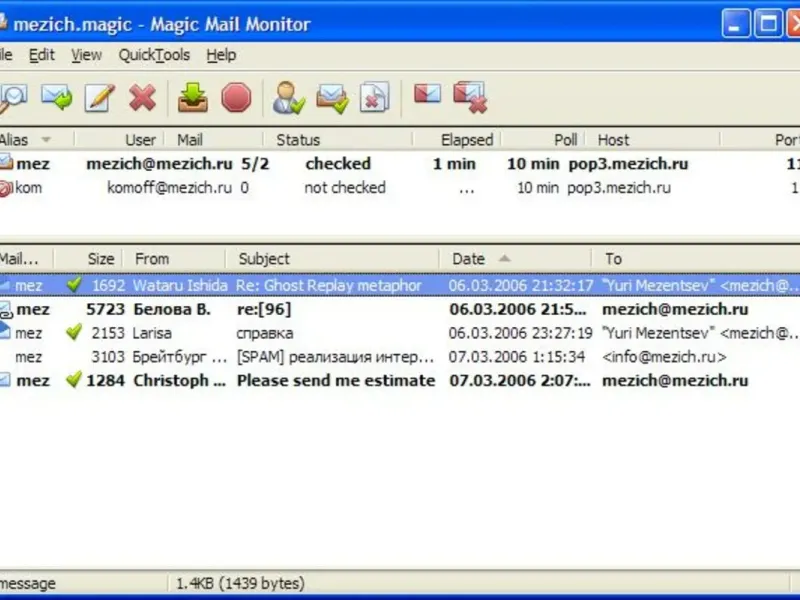This screenshot has height=600, width=800.
Task: Click the date 07.03.2006 1:15:34
Action: 516,357
